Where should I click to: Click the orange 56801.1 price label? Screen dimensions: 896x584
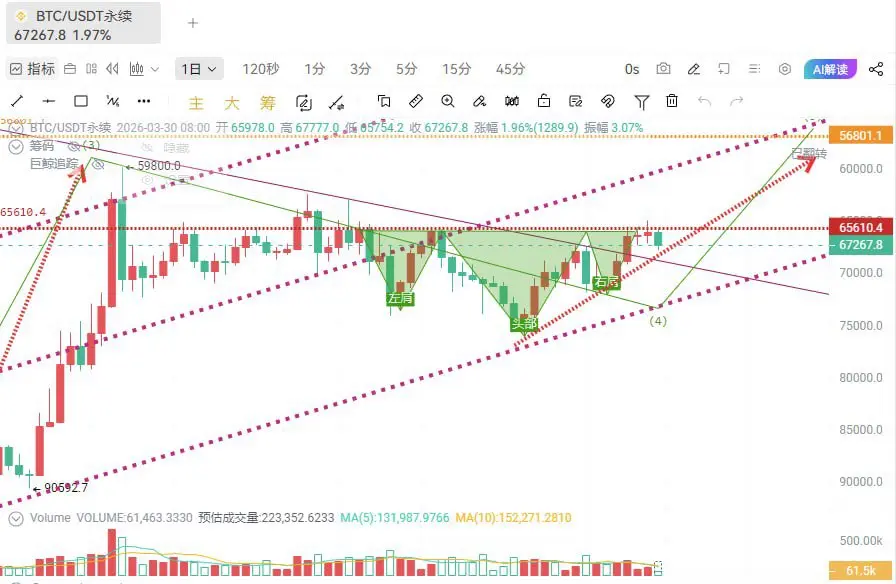pos(861,135)
